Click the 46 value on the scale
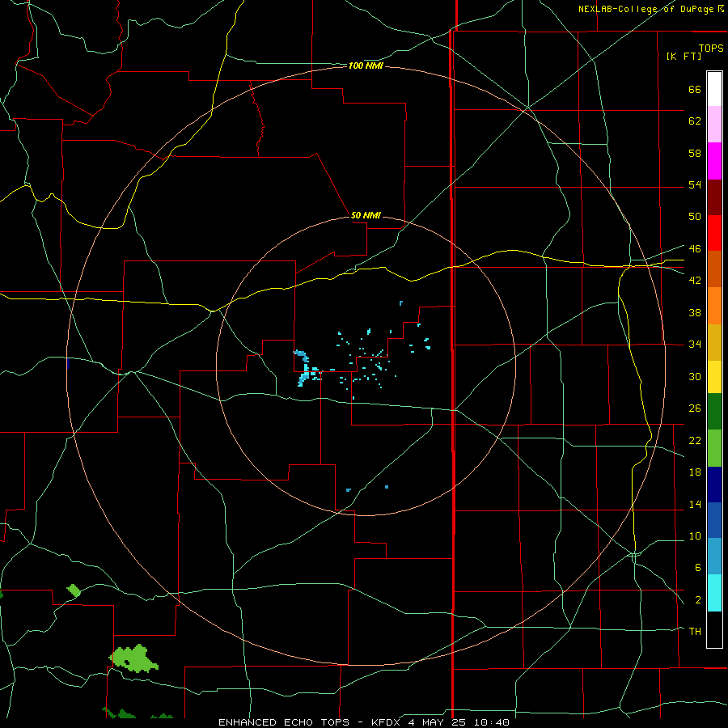 click(695, 249)
